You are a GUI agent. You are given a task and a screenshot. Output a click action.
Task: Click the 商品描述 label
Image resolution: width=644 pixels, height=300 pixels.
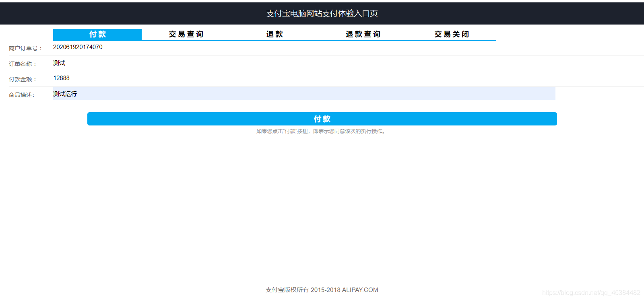point(22,95)
